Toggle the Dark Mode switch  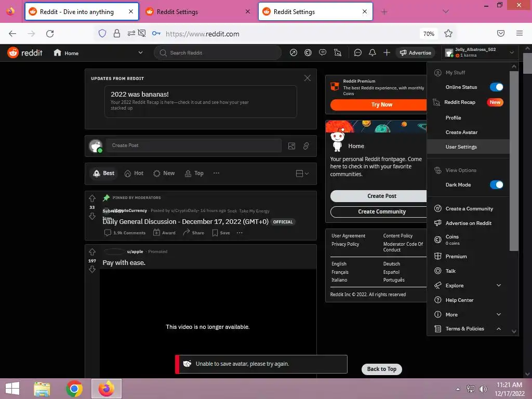pyautogui.click(x=496, y=185)
